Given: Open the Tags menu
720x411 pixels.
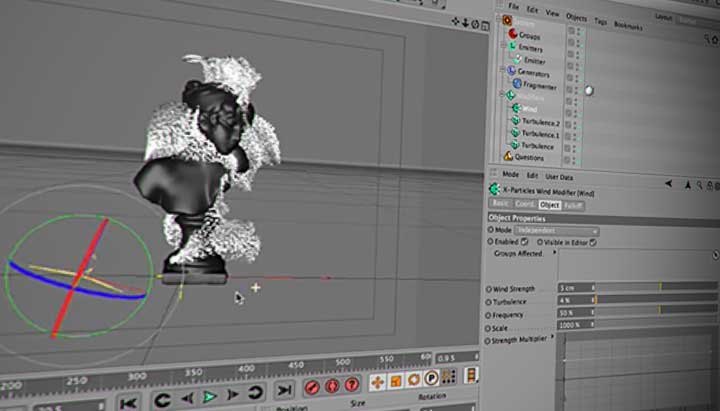Looking at the screenshot, I should [601, 21].
